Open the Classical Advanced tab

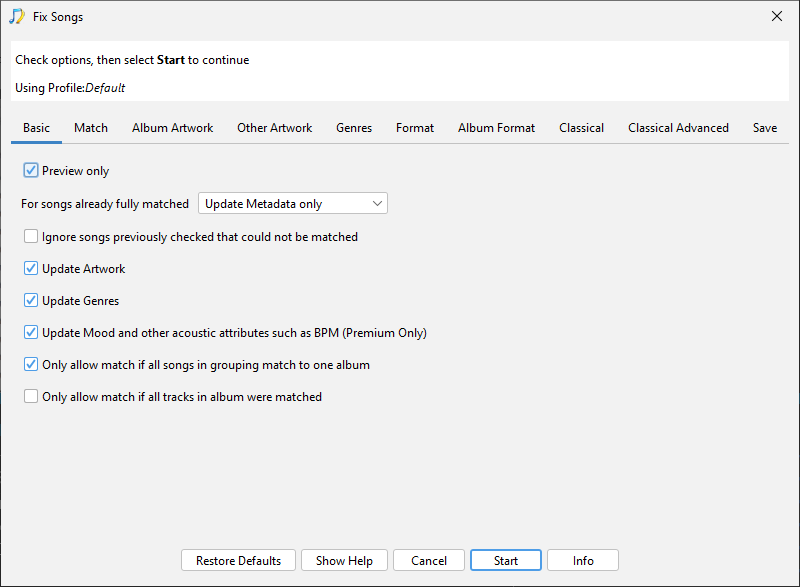[678, 128]
